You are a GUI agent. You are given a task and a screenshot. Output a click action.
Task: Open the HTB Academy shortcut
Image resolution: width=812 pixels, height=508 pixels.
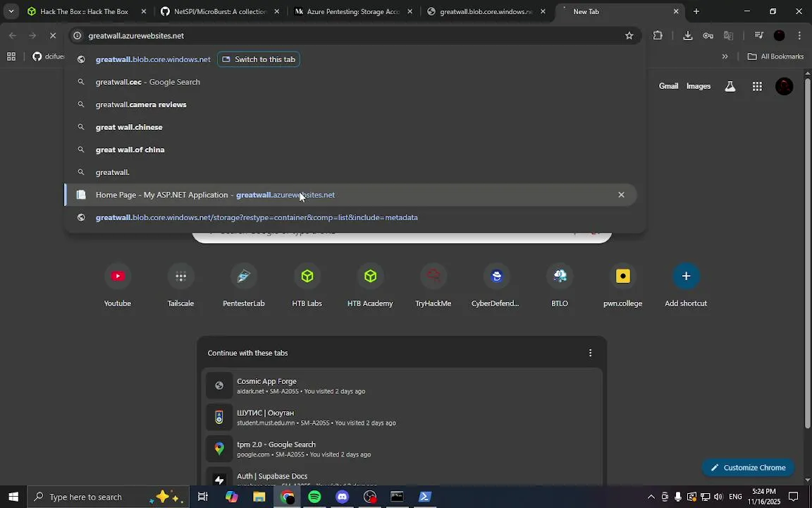[x=370, y=285]
